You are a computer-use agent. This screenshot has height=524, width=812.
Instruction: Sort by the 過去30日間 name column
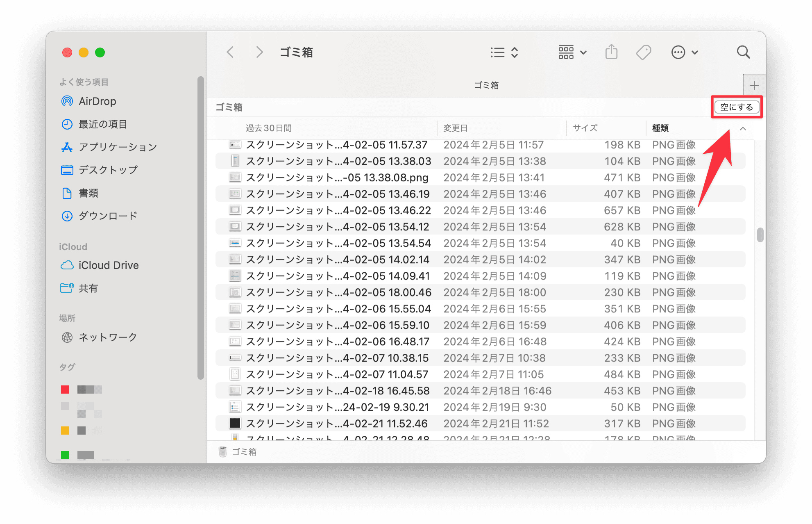269,128
